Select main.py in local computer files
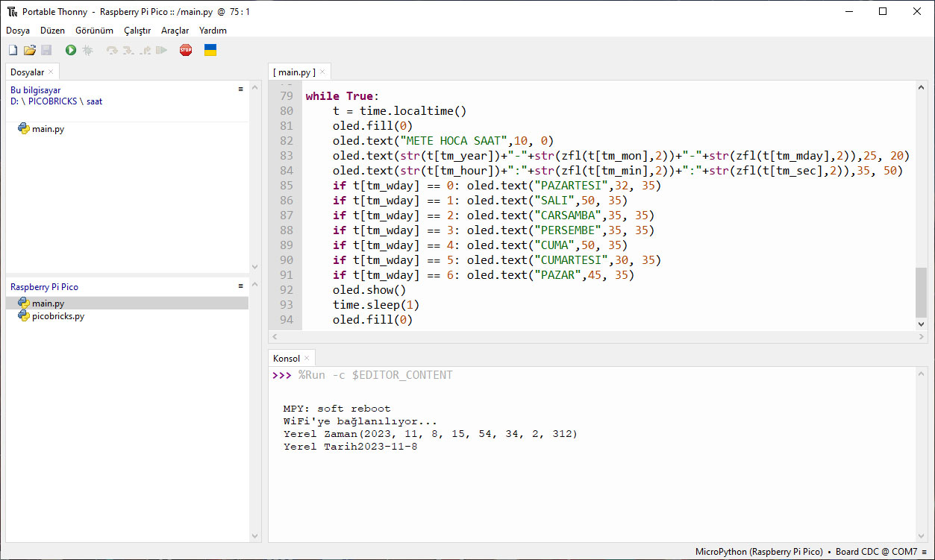The height and width of the screenshot is (560, 935). point(48,129)
